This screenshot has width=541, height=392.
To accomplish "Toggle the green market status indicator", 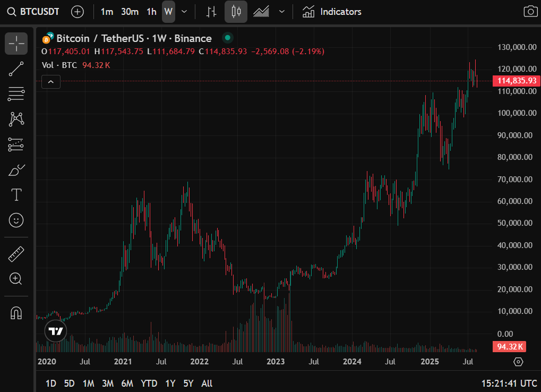I will [x=227, y=38].
